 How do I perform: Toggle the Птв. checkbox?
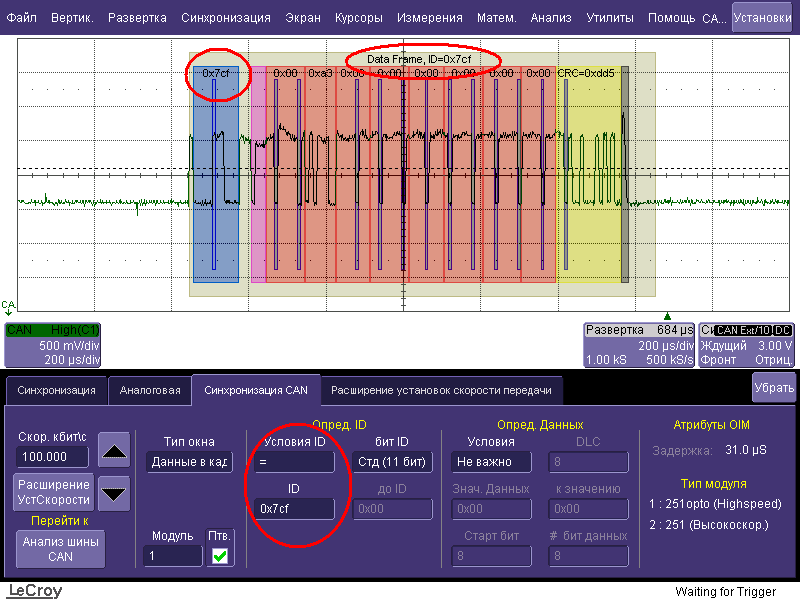coord(220,555)
